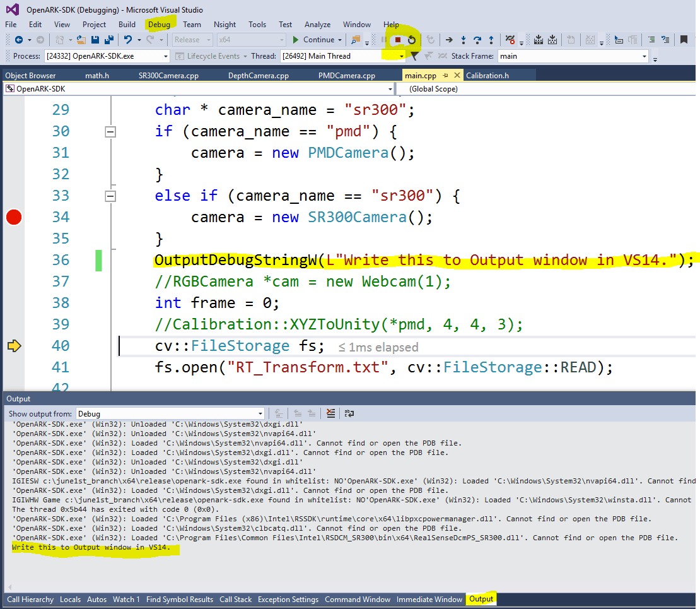
Task: Click the indent lines toolbar icon
Action: 651,40
